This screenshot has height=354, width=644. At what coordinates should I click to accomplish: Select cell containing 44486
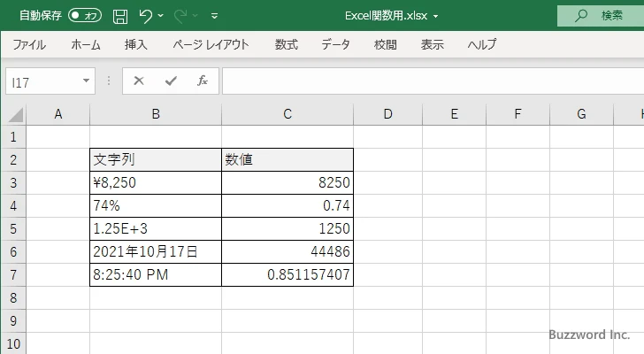tap(287, 251)
